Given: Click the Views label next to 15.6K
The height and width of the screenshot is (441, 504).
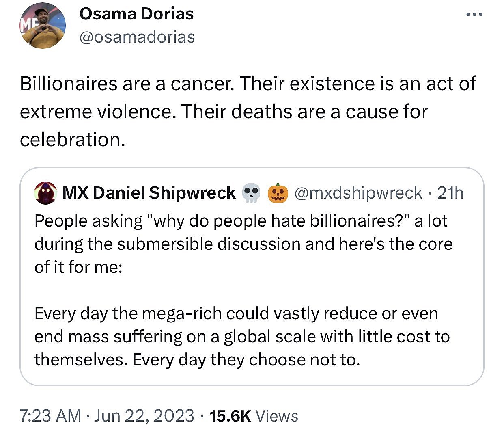Looking at the screenshot, I should 277,415.
